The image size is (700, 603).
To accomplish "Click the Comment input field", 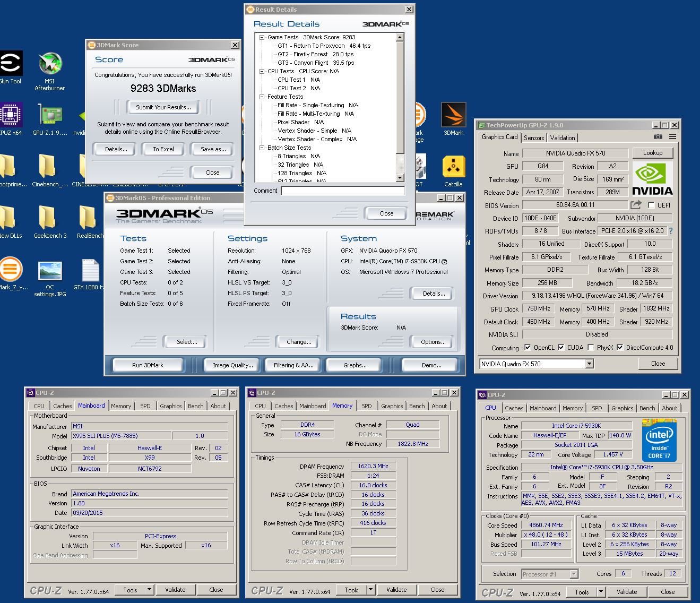I will [343, 191].
